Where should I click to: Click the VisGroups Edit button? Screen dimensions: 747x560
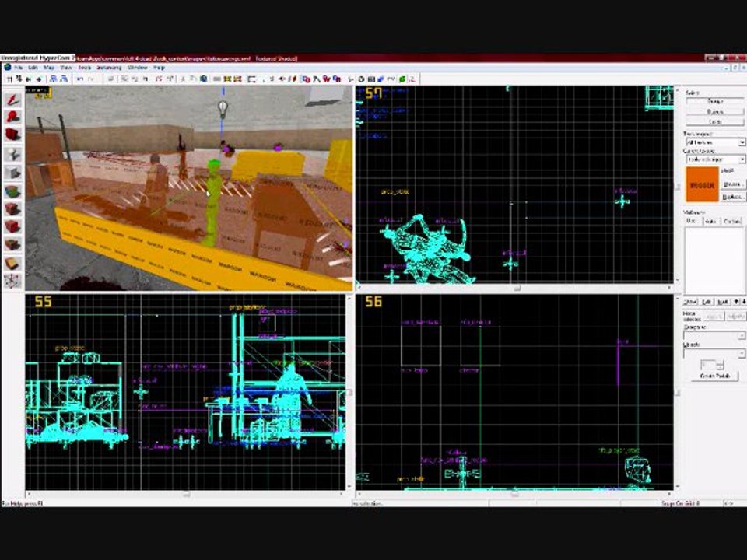[x=707, y=302]
